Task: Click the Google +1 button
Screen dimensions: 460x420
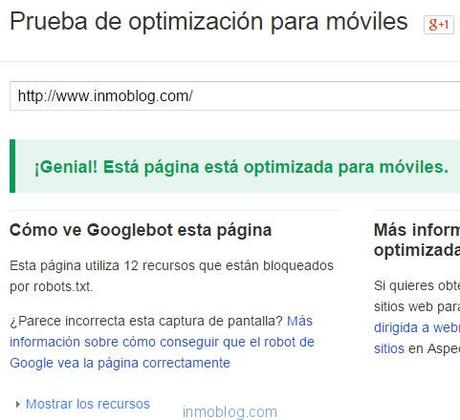Action: 439,24
